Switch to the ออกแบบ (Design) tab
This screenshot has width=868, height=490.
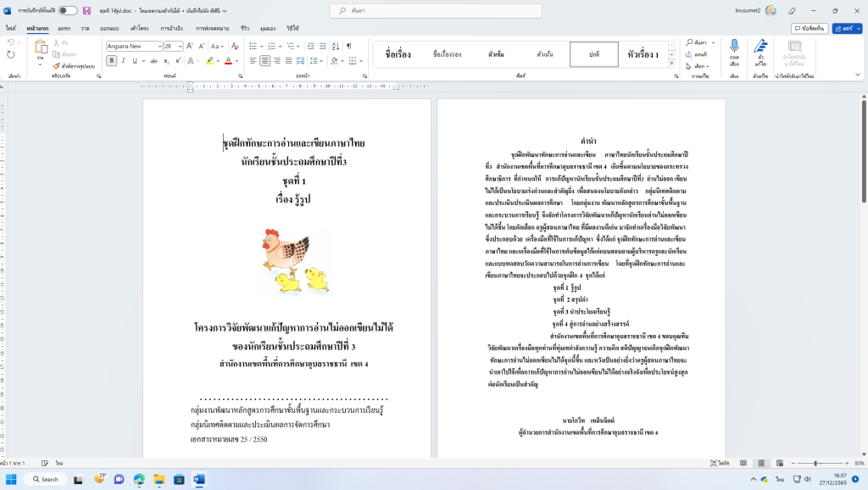pos(108,28)
